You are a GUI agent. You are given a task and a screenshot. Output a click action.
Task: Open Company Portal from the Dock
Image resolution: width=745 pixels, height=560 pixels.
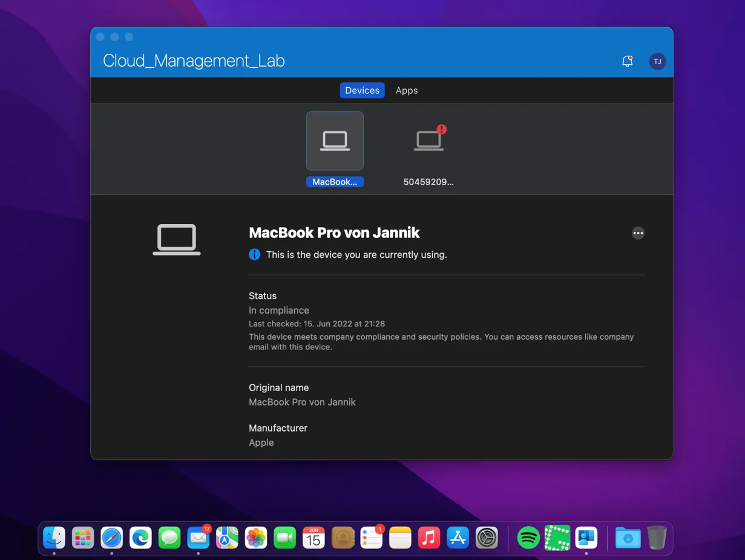point(586,538)
